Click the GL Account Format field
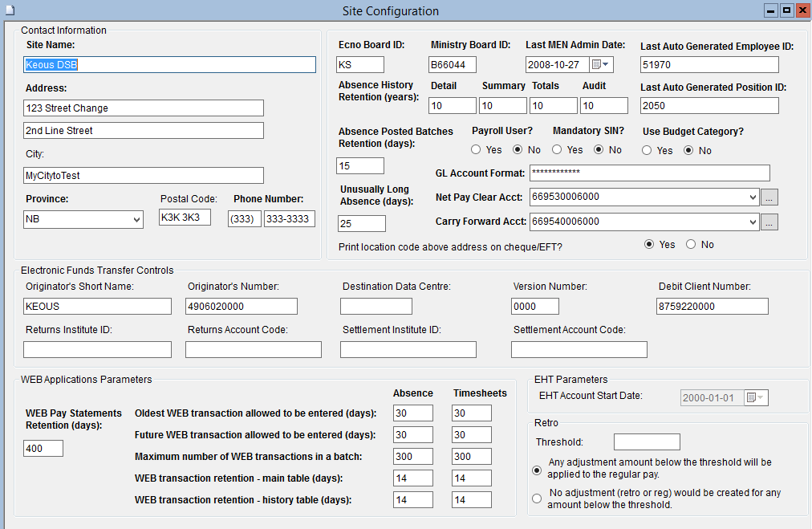Viewport: 812px width, 529px height. (x=649, y=173)
